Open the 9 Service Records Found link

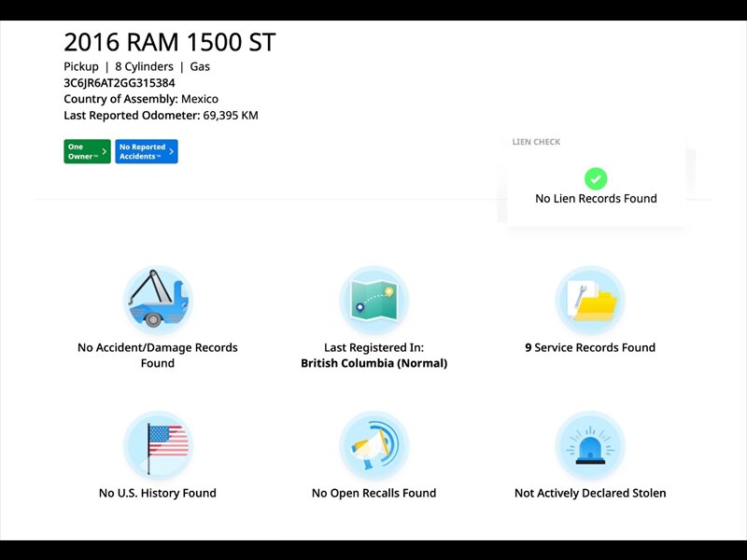click(x=590, y=347)
